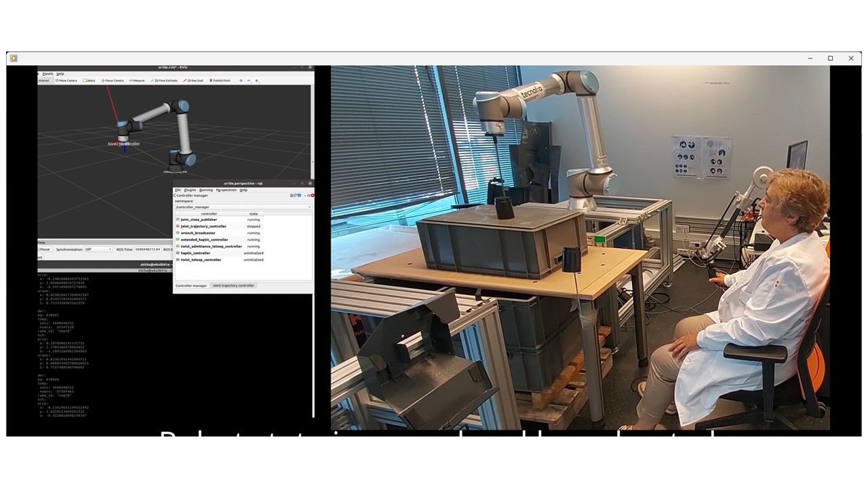Click the blue help icon in rqt
Image resolution: width=868 pixels, height=488 pixels.
coord(299,195)
